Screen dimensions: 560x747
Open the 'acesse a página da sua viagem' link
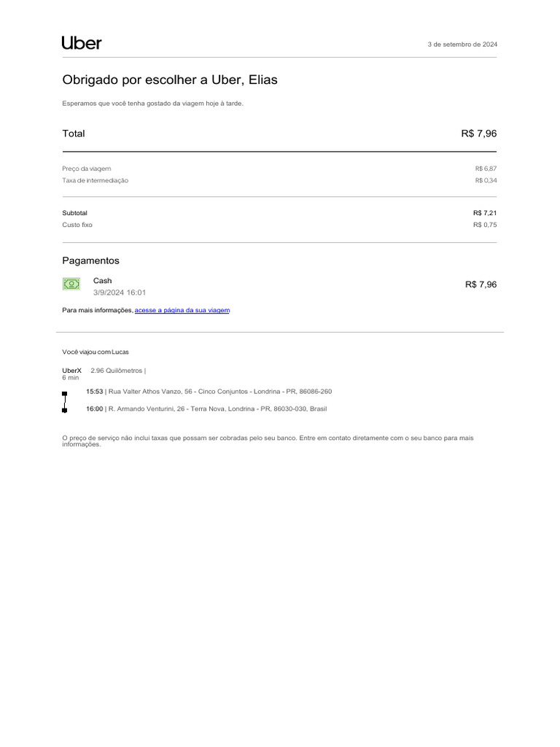pos(182,310)
